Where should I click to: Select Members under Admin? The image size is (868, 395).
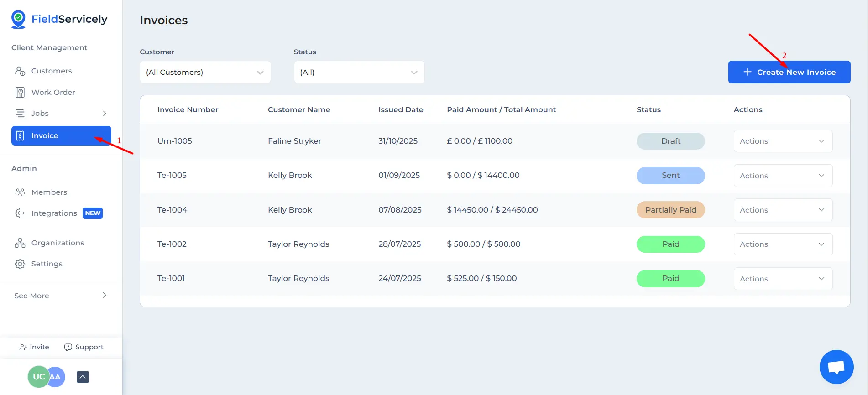pos(49,192)
